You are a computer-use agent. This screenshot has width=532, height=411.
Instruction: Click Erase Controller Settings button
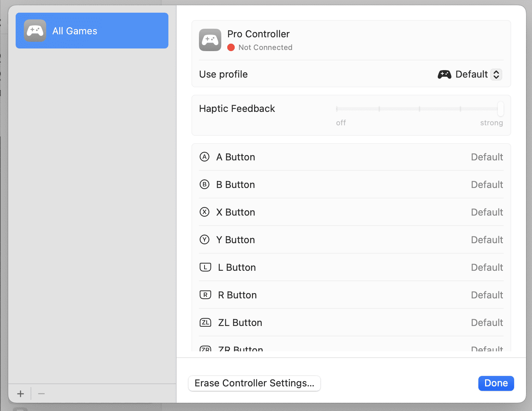click(x=254, y=383)
